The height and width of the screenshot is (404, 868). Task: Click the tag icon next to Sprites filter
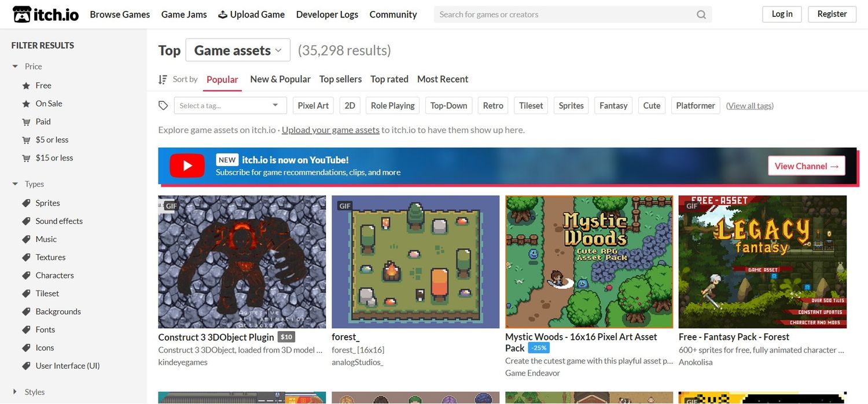pos(26,203)
